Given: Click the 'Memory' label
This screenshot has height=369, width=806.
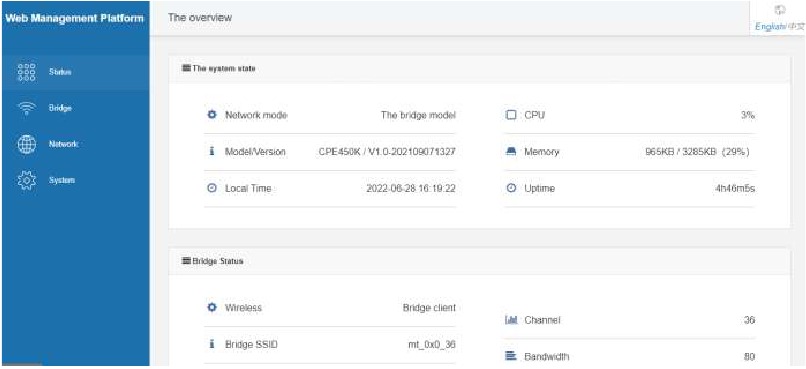Looking at the screenshot, I should point(541,152).
